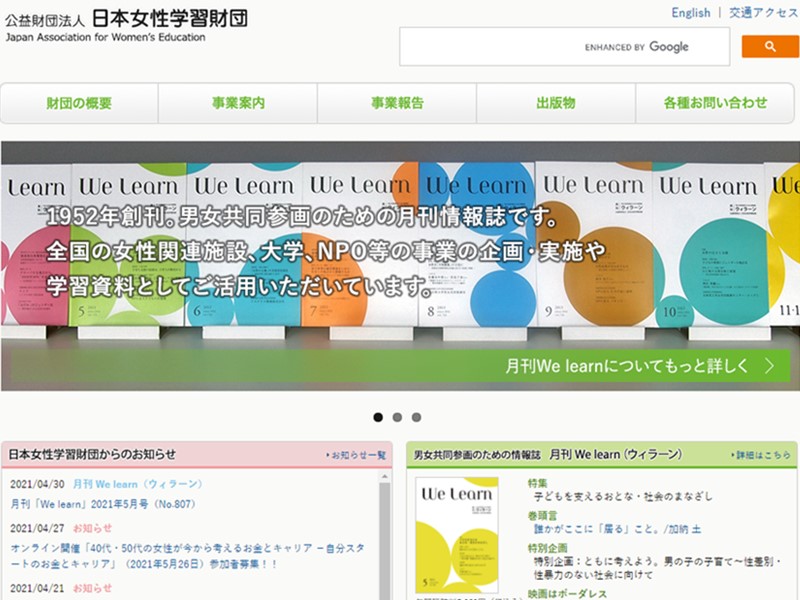The width and height of the screenshot is (800, 600).
Task: Click the English language link
Action: [x=693, y=12]
